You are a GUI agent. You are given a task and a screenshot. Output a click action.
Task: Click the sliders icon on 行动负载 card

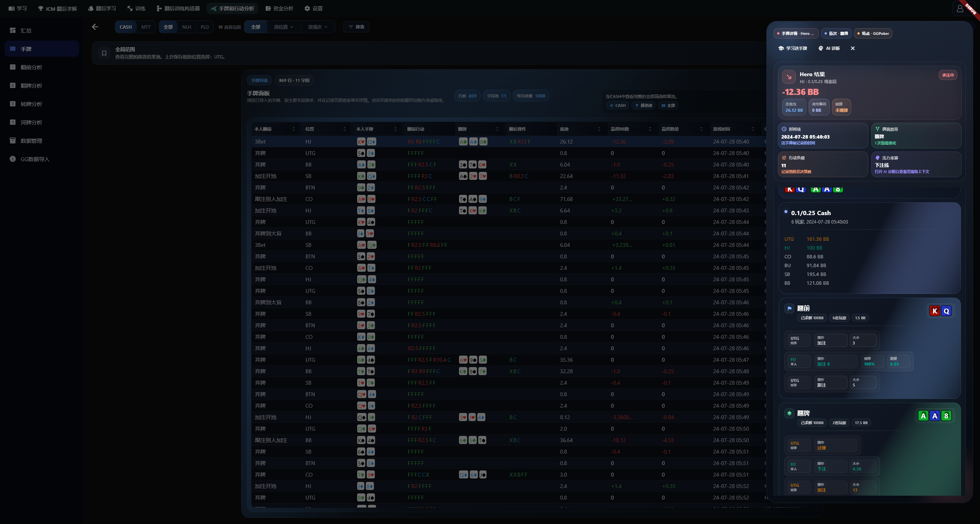[784, 158]
